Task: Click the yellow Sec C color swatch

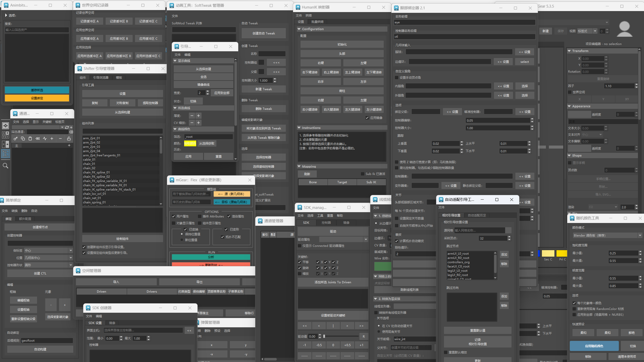Action: tap(548, 253)
